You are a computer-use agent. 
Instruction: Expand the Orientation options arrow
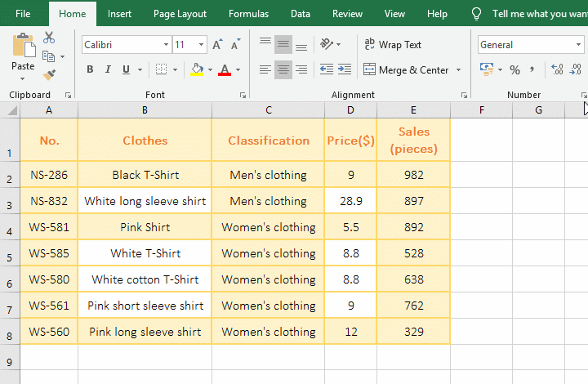click(x=338, y=45)
